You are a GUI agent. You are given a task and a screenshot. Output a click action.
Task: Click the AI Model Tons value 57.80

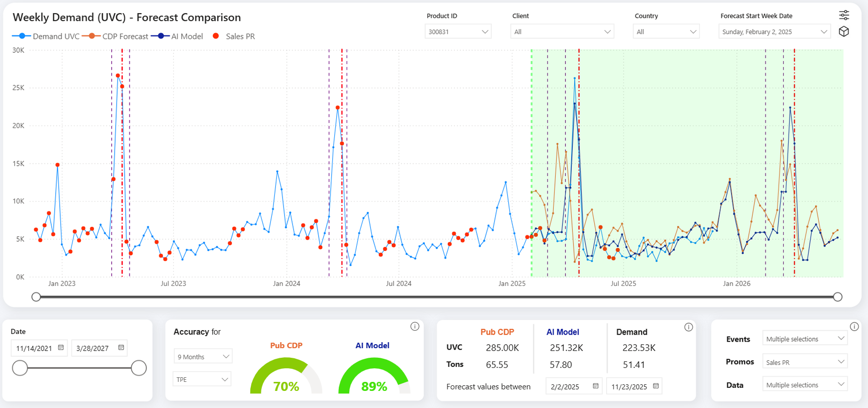coord(560,365)
